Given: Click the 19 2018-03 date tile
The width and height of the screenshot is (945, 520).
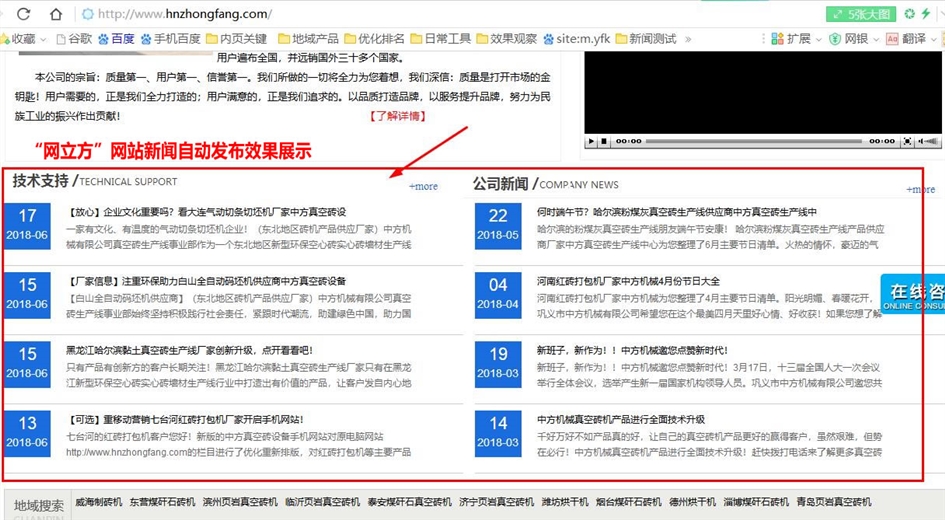Looking at the screenshot, I should (x=498, y=365).
